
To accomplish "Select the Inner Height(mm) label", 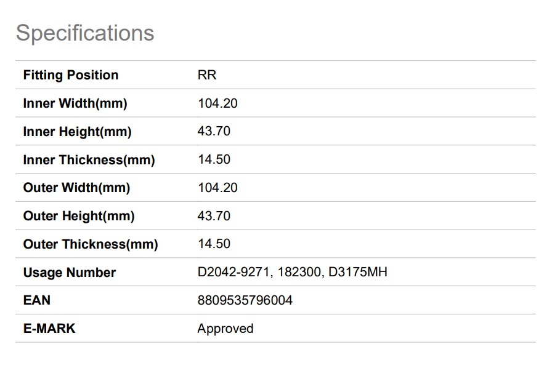I will pyautogui.click(x=77, y=132).
